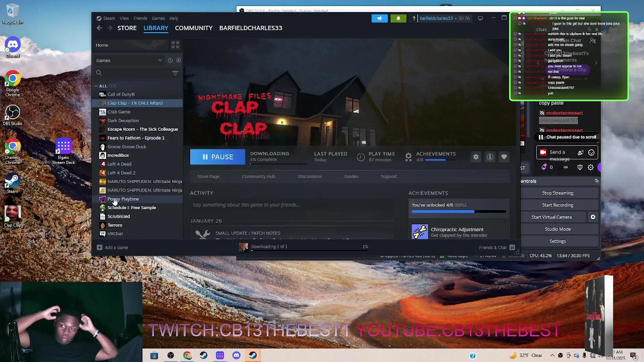Click the activity status text field
Screen dimensions: 644x362
coord(292,205)
